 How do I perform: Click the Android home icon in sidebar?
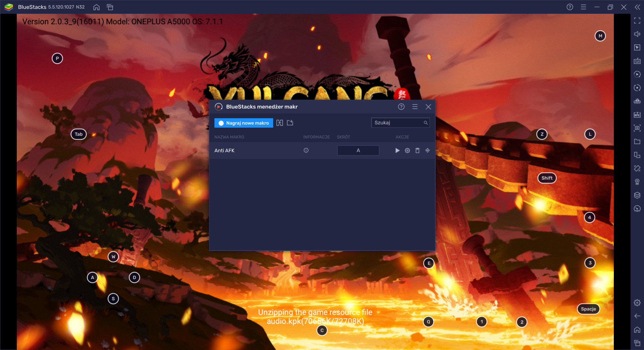tap(637, 330)
